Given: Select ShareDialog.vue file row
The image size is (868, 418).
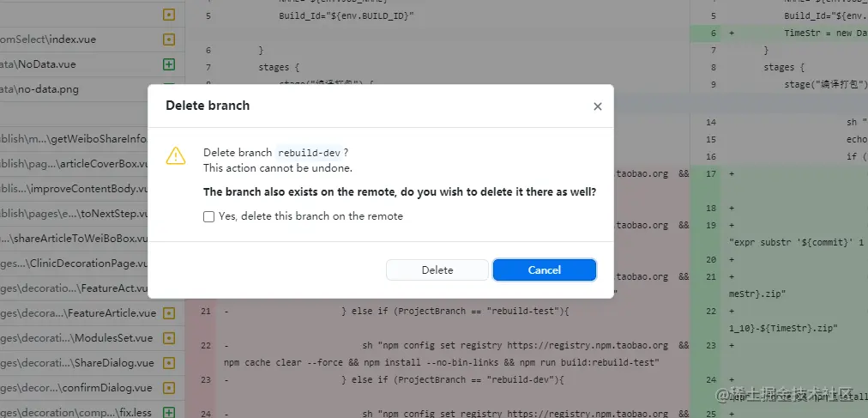Looking at the screenshot, I should pos(92,363).
